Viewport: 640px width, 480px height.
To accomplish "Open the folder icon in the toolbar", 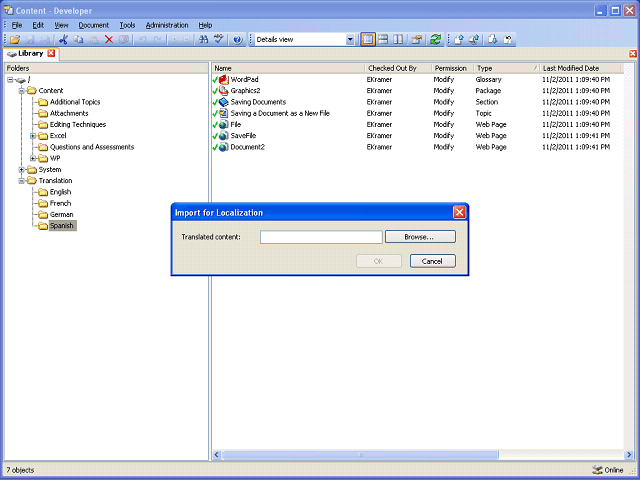I will (x=15, y=39).
